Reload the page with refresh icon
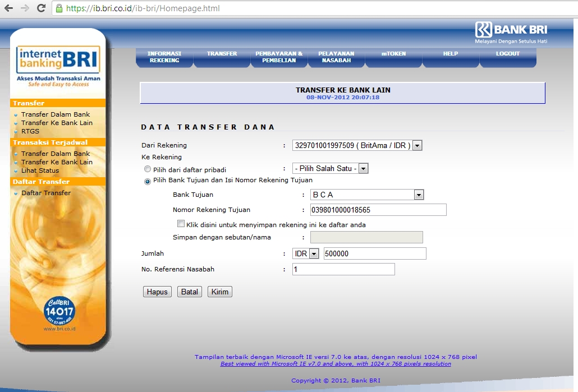The height and width of the screenshot is (392, 578). [x=42, y=8]
